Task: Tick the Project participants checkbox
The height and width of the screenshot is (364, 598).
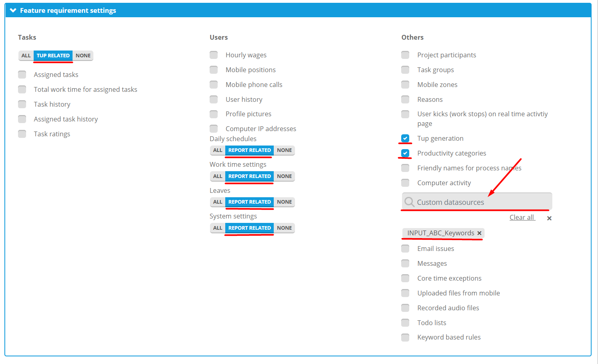Action: 405,55
